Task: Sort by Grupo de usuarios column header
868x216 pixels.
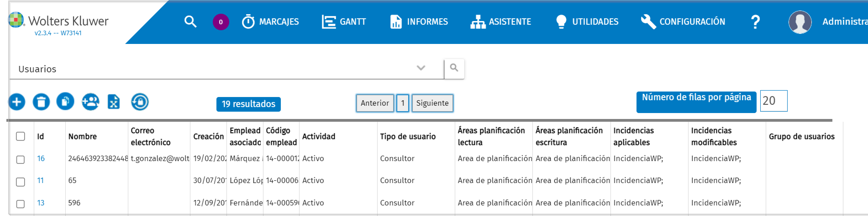Action: click(x=802, y=136)
